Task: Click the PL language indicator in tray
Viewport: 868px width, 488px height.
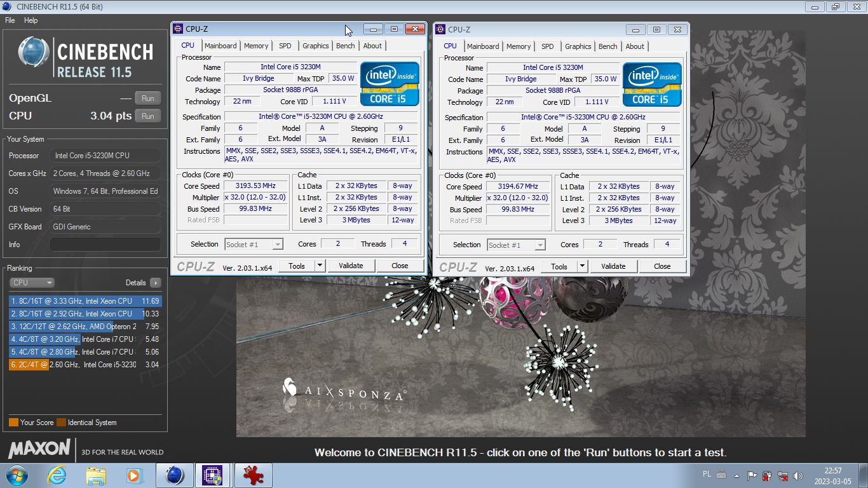Action: 707,474
